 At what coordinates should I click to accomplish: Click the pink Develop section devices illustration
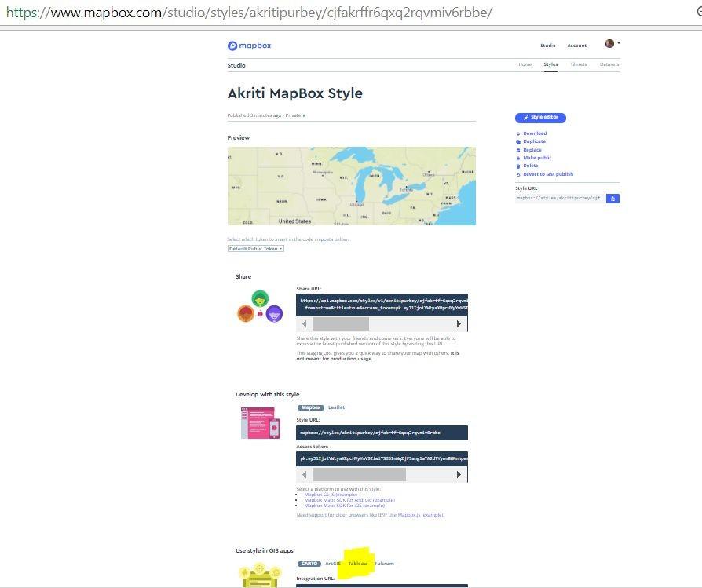coord(261,423)
